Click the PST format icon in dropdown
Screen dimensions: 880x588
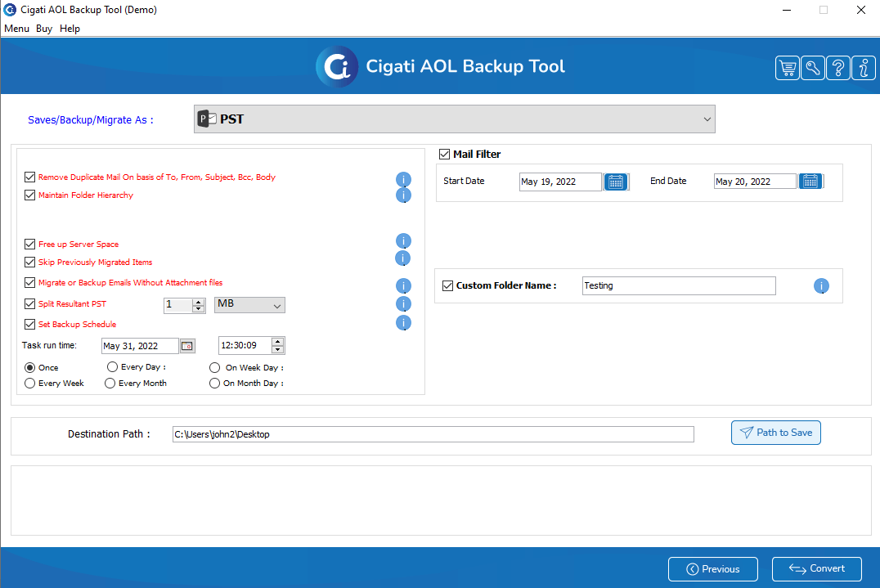(x=207, y=119)
